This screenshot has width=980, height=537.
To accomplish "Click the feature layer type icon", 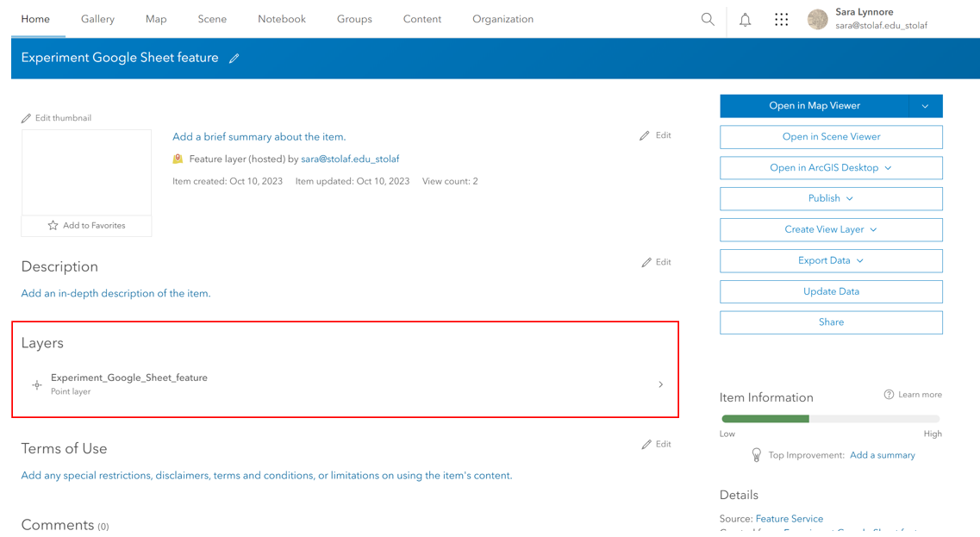I will coord(178,159).
